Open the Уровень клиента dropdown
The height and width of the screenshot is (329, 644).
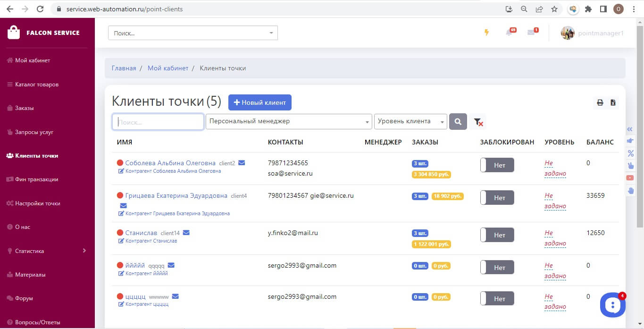click(x=410, y=122)
